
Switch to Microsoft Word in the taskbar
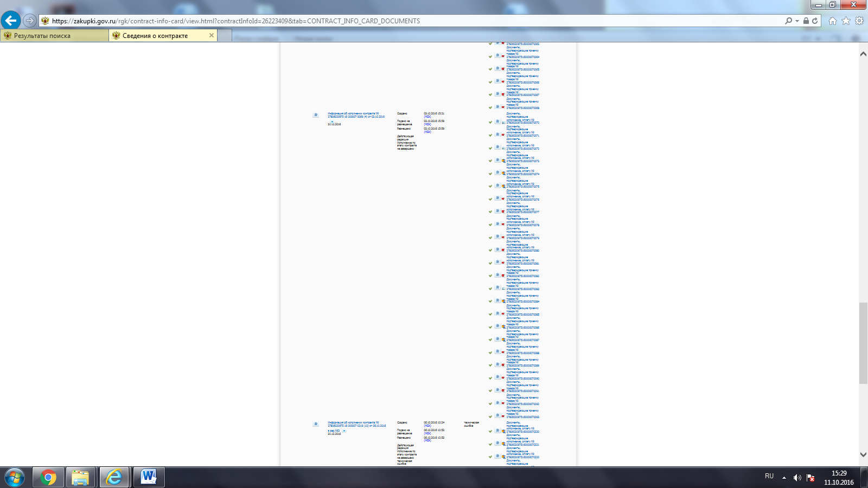point(149,478)
